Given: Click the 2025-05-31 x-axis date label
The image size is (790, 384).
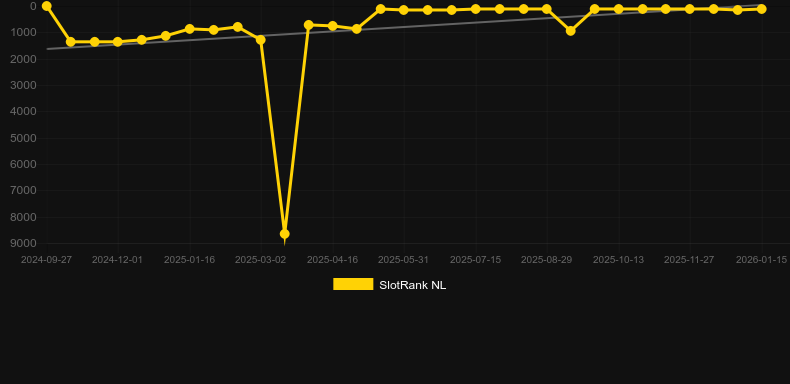Looking at the screenshot, I should [404, 260].
